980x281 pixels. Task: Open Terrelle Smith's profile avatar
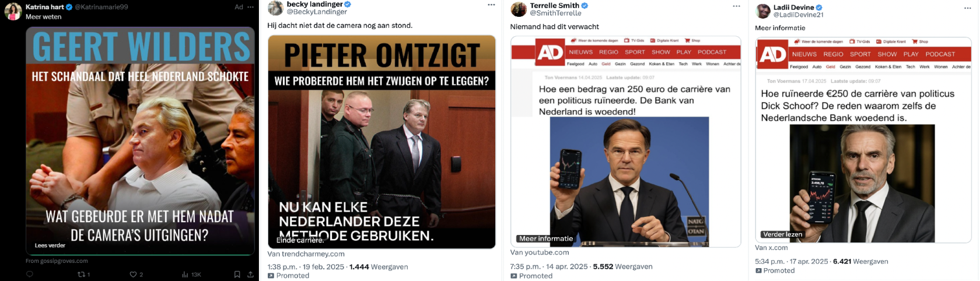click(519, 9)
